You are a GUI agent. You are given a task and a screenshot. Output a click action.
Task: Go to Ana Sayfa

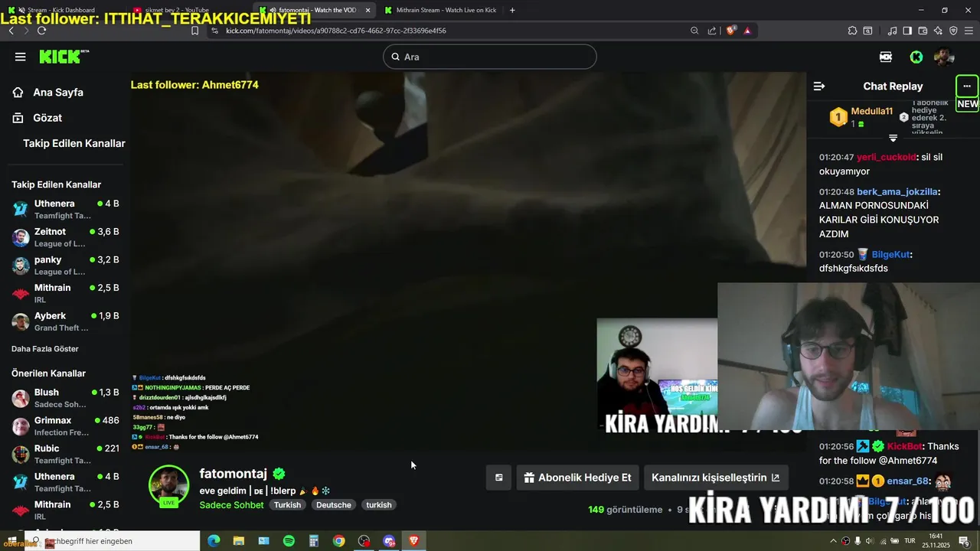48,92
